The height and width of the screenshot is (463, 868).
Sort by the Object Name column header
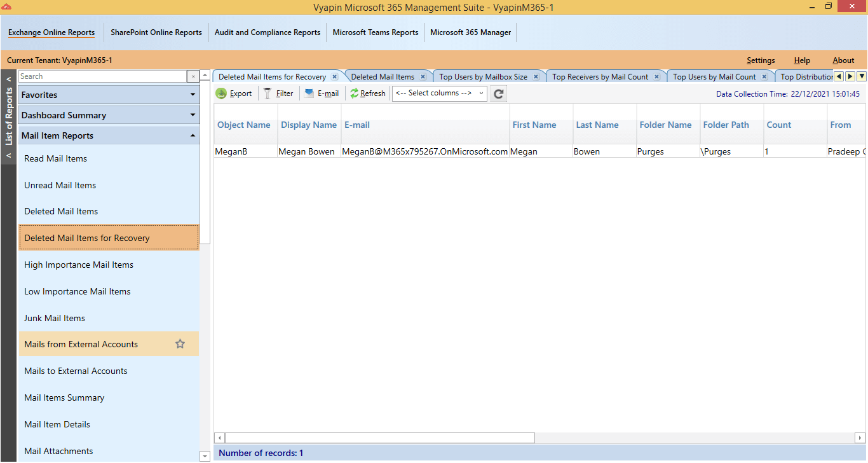point(245,125)
